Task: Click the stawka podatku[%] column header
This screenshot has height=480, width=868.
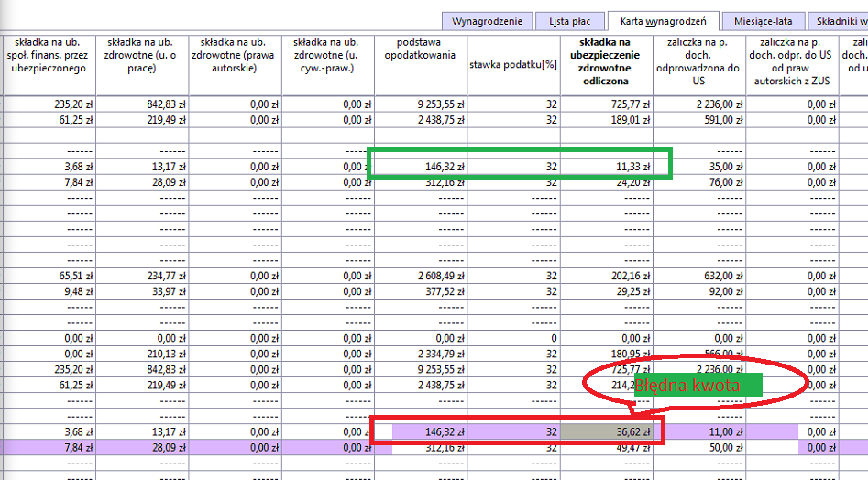Action: coord(513,65)
